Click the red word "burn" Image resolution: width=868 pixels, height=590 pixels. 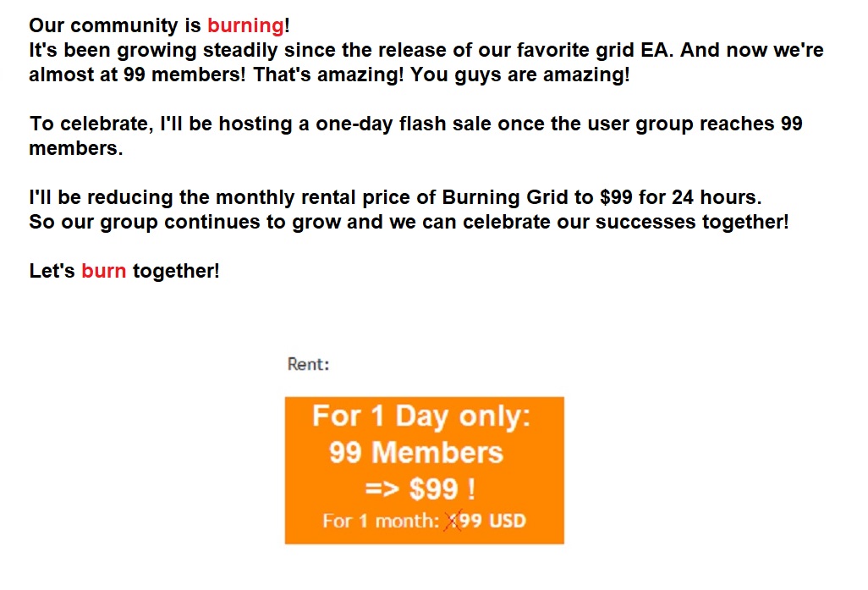tap(103, 271)
